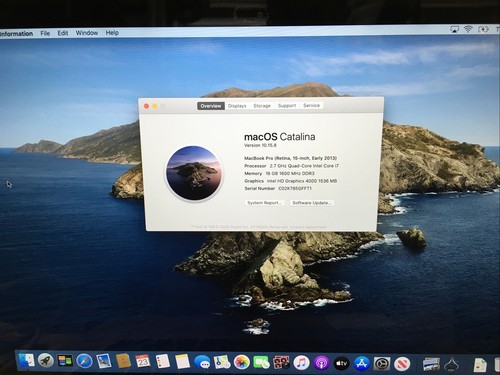Screen dimensions: 500x375
Task: Open Safari compass icon in Dock
Action: tap(84, 361)
